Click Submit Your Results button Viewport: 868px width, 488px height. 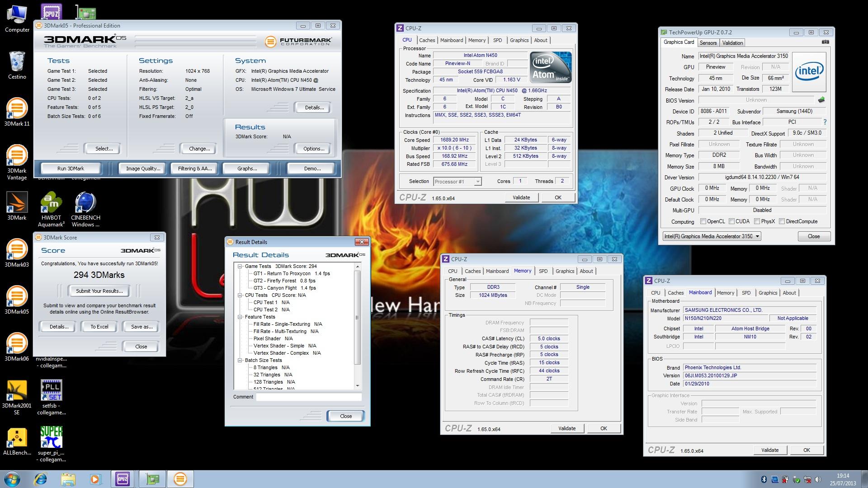click(x=99, y=291)
